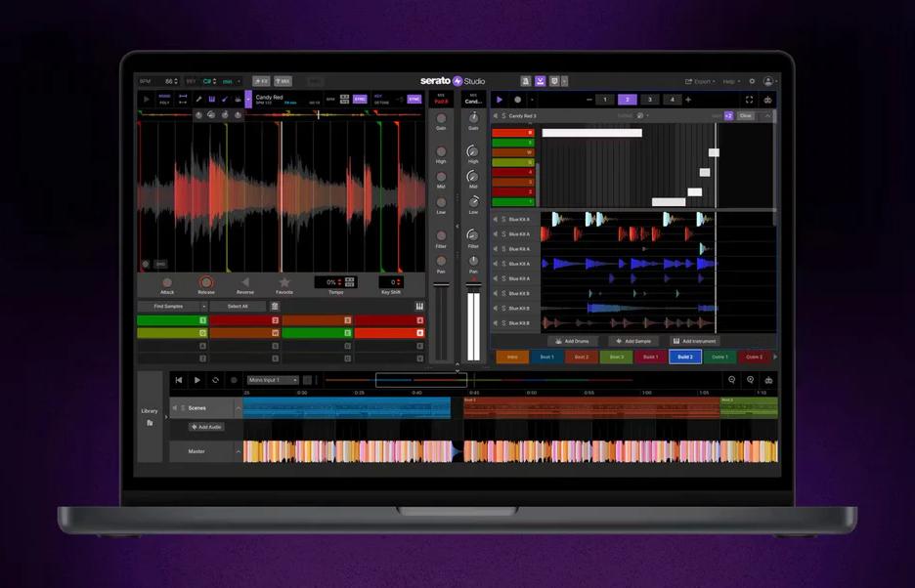
Task: Toggle the square input monitor beside Mono Input
Action: tap(308, 380)
